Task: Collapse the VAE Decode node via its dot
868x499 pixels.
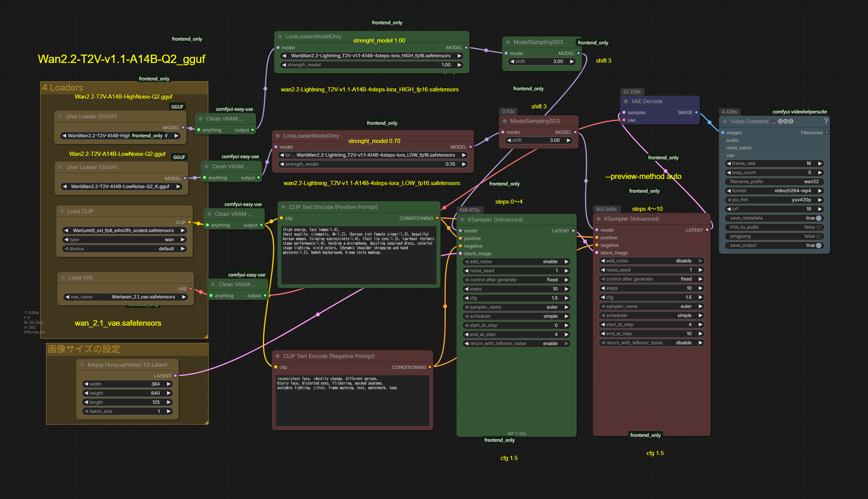Action: [x=626, y=101]
